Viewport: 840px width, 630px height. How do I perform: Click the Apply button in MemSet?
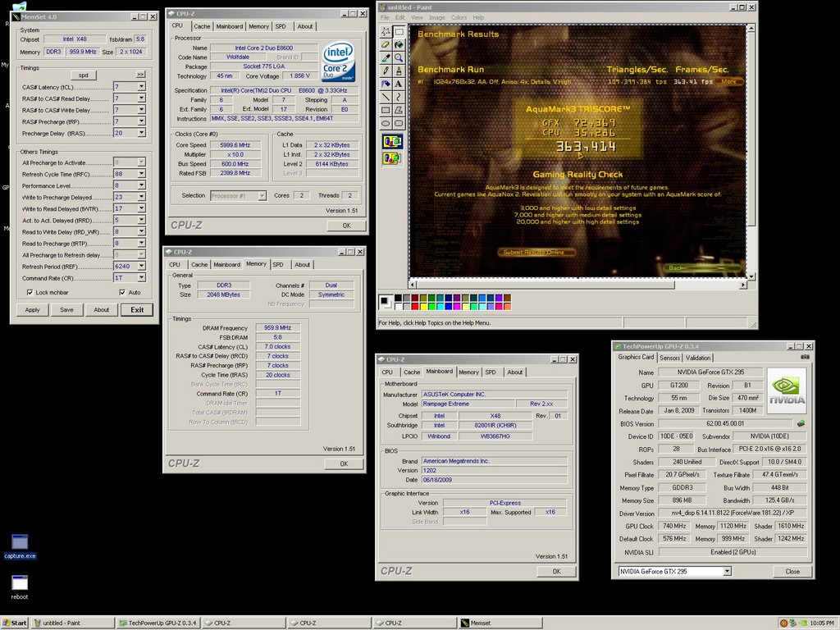(32, 309)
